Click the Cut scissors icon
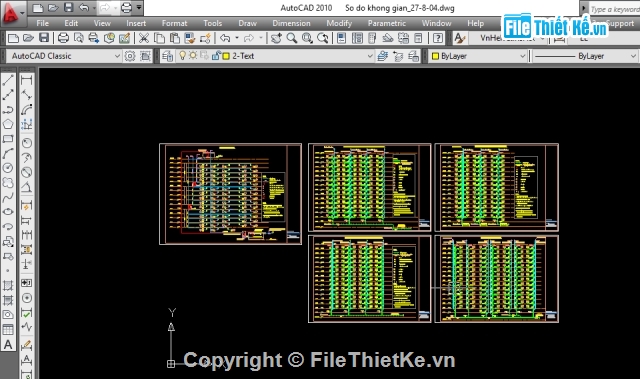This screenshot has height=379, width=640. click(144, 38)
